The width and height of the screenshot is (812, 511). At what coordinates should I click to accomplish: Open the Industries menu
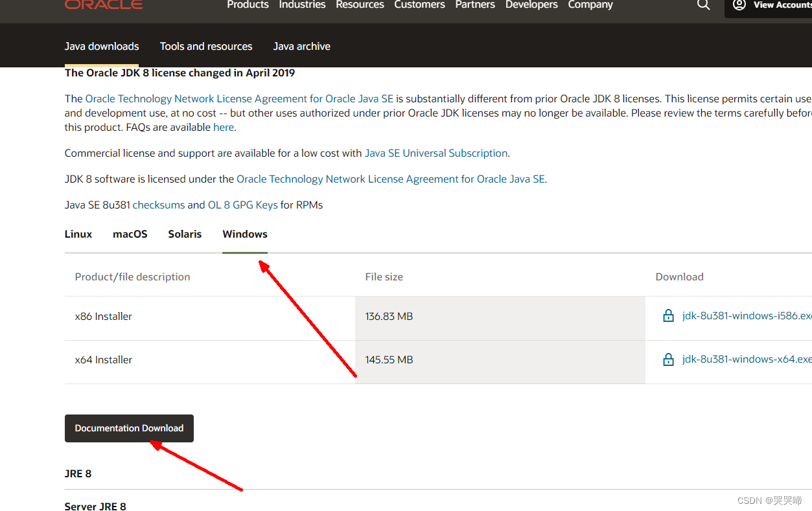point(302,5)
